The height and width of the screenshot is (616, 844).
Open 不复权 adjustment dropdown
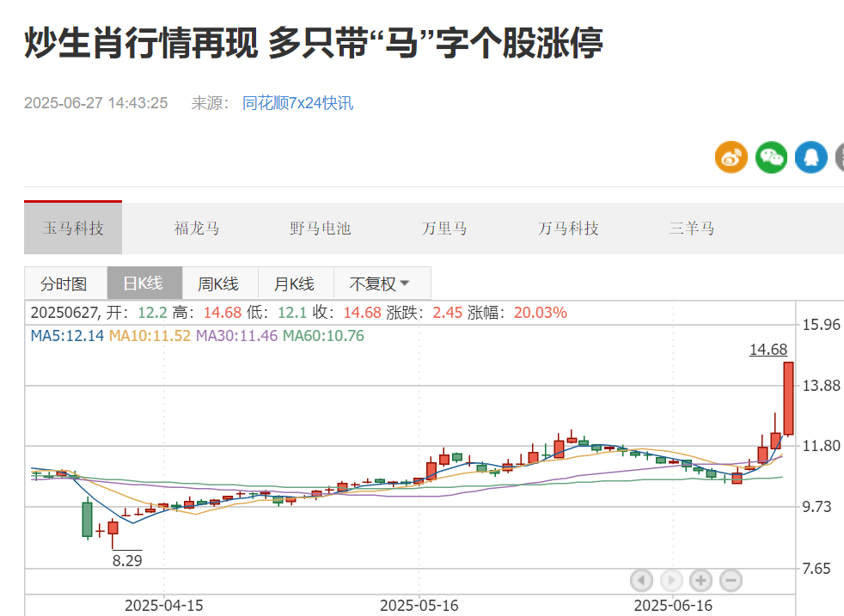click(382, 283)
